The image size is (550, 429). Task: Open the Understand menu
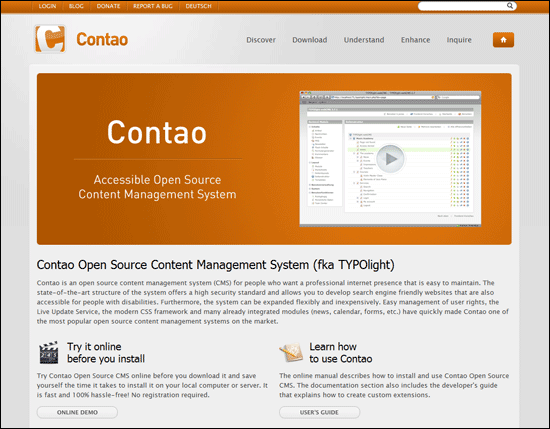pos(364,40)
